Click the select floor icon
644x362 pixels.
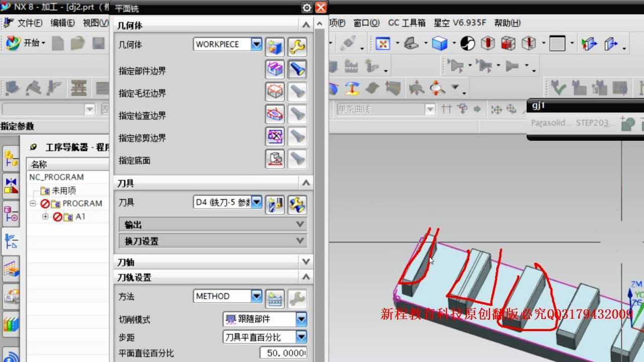click(275, 159)
